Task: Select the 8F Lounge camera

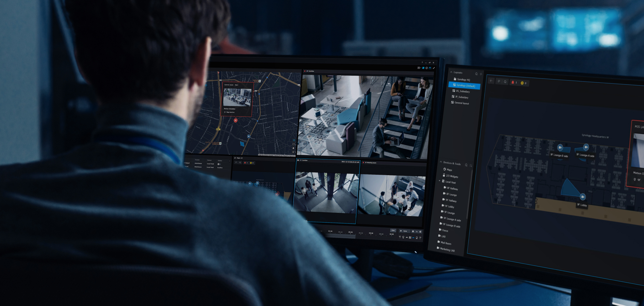Action: click(x=450, y=194)
